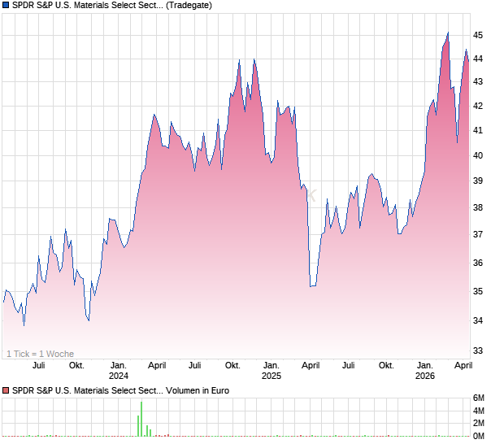Click the price peak near 45 in 2026

pyautogui.click(x=448, y=33)
